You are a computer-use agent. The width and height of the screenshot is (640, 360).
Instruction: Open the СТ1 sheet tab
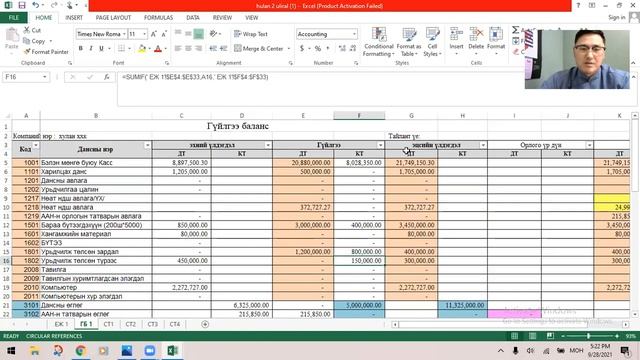[x=108, y=324]
